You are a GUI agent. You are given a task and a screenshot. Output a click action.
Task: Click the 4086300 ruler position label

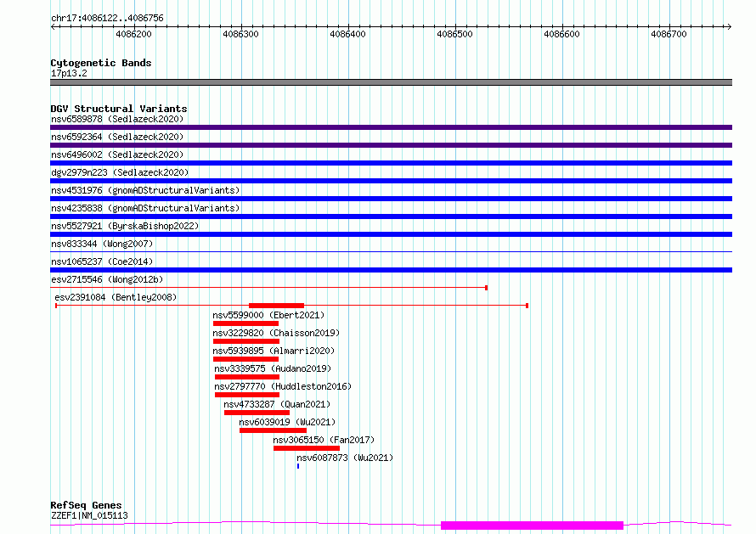pos(240,34)
